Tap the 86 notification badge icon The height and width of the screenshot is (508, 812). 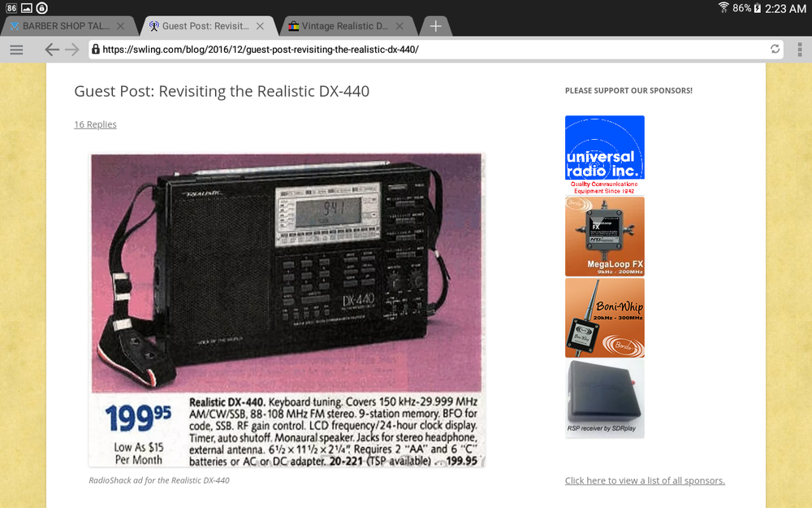tap(11, 8)
